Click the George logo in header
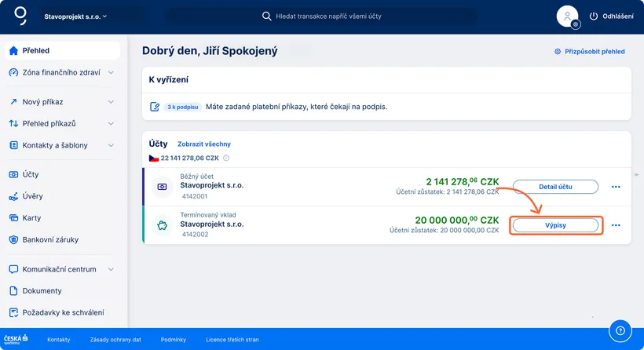The width and height of the screenshot is (644, 350). click(x=20, y=16)
